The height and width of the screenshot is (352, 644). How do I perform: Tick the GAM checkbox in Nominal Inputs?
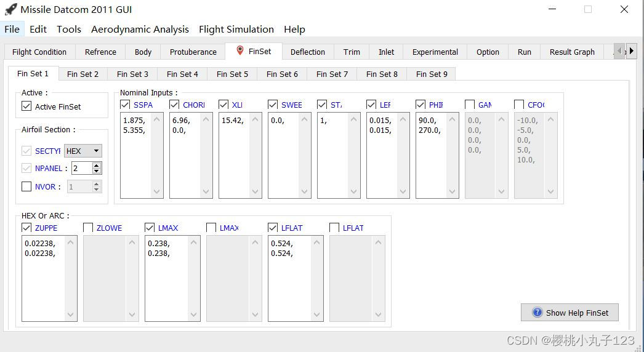tap(470, 105)
